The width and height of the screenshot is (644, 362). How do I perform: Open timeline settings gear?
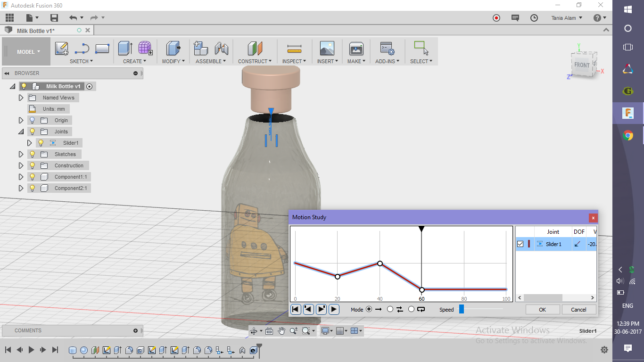point(604,350)
